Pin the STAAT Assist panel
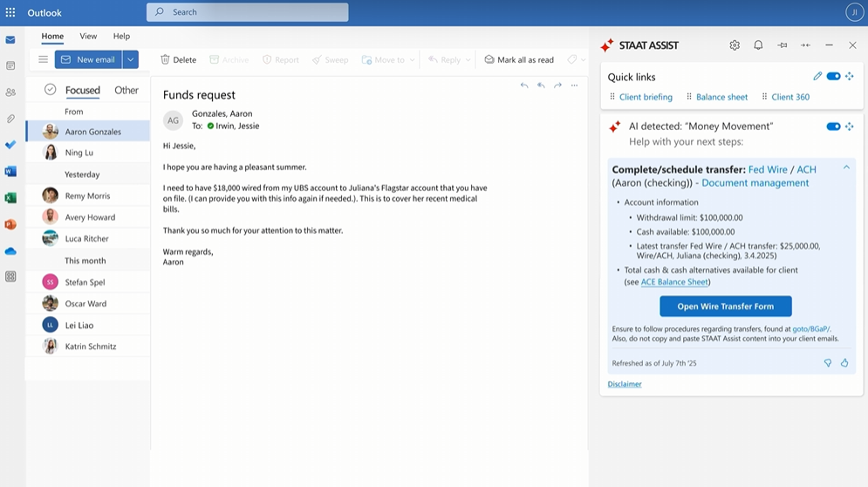The image size is (868, 487). 783,45
